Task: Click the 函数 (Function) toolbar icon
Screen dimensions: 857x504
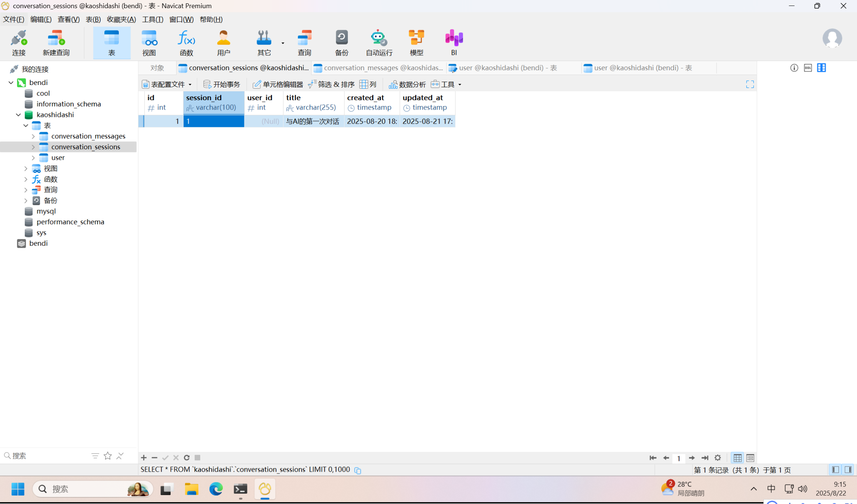Action: 186,43
